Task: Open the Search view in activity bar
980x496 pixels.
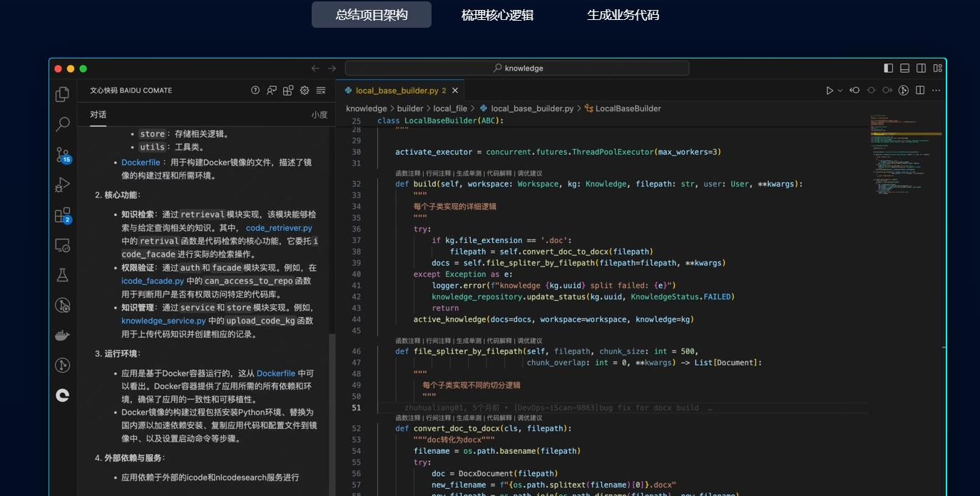Action: pos(63,124)
